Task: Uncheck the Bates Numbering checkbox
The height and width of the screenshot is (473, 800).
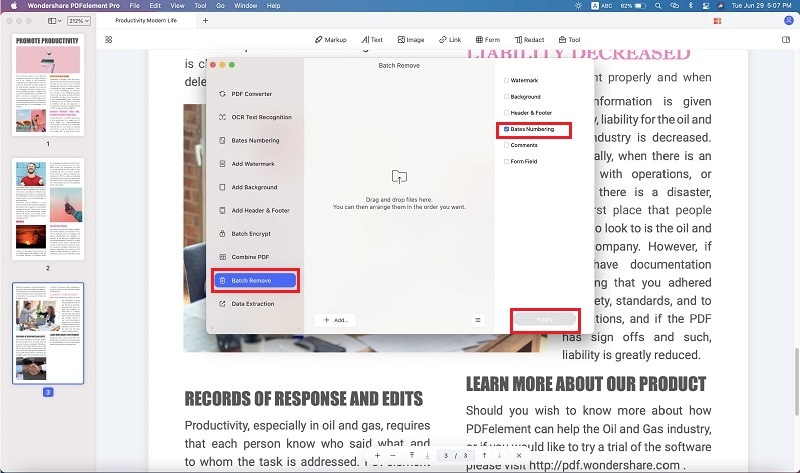Action: pos(506,129)
